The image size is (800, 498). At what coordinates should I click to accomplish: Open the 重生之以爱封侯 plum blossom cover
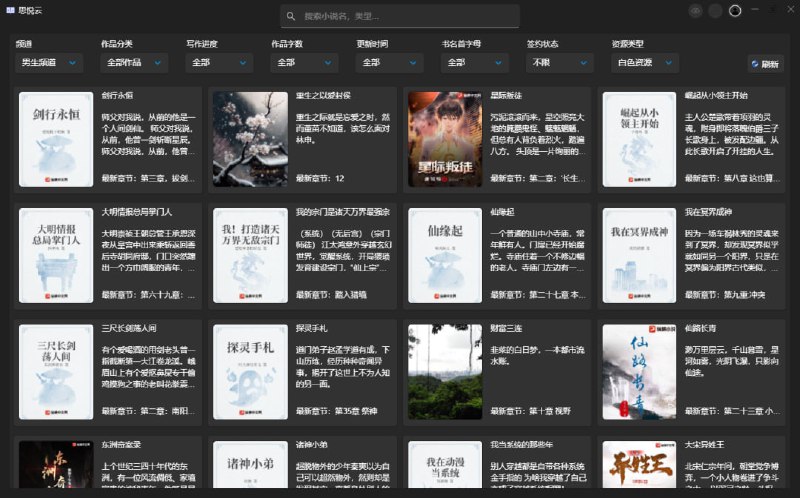[251, 139]
